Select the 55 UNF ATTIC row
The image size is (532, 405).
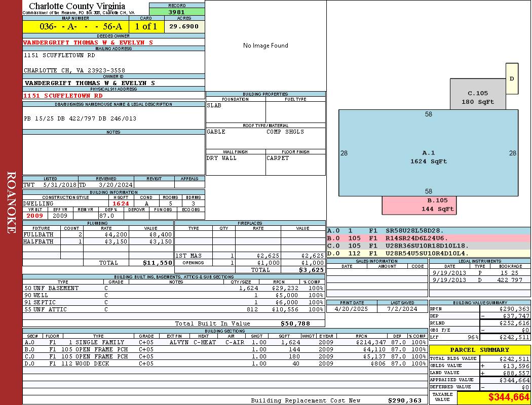pos(174,309)
